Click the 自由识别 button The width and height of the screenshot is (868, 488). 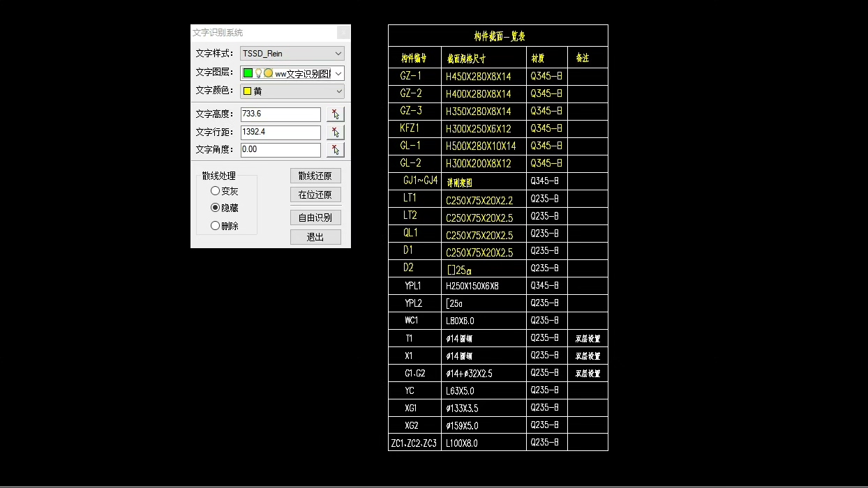point(315,218)
